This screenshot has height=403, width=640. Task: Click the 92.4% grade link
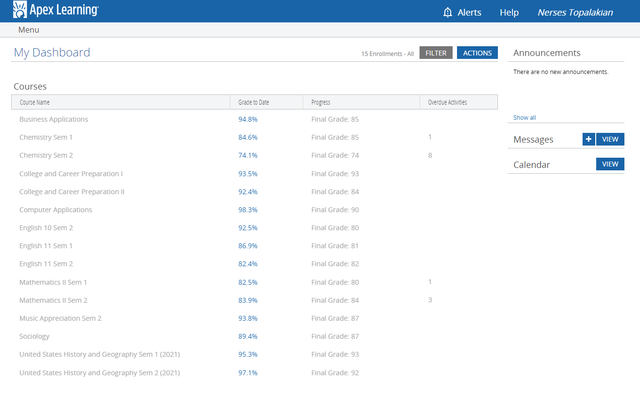pyautogui.click(x=248, y=191)
